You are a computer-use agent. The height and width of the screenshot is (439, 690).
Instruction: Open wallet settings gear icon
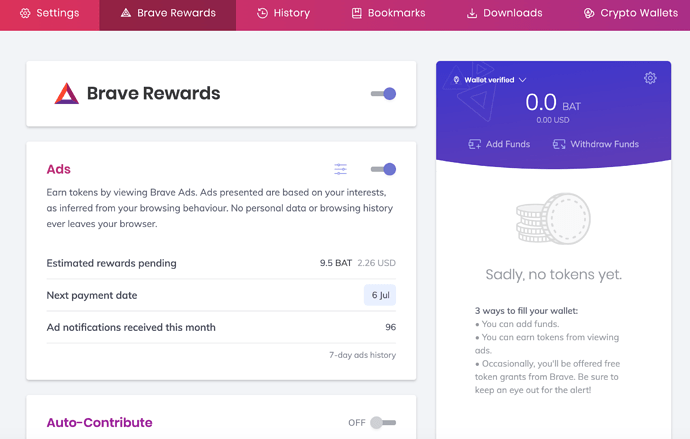pos(650,78)
